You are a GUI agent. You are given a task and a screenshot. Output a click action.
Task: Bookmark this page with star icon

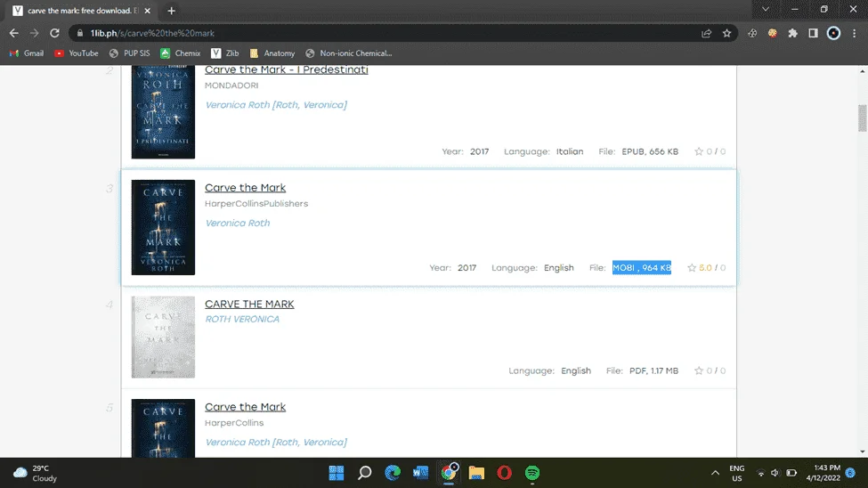pyautogui.click(x=726, y=33)
